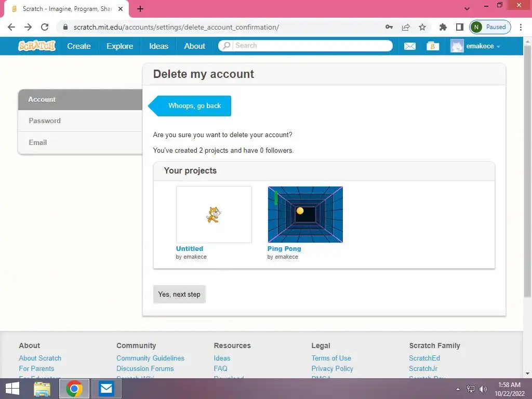Image resolution: width=532 pixels, height=399 pixels.
Task: Click the Scratch logo in the navbar
Action: tap(37, 46)
